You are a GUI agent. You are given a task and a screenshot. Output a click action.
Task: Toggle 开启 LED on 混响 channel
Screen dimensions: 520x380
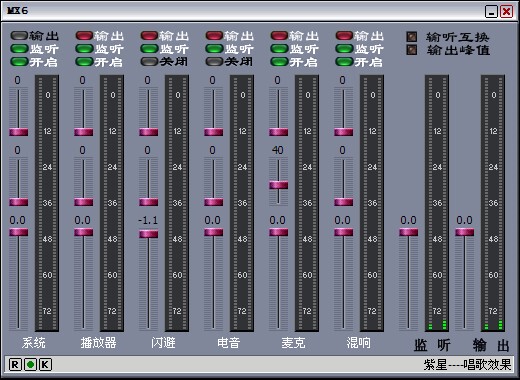pos(344,62)
